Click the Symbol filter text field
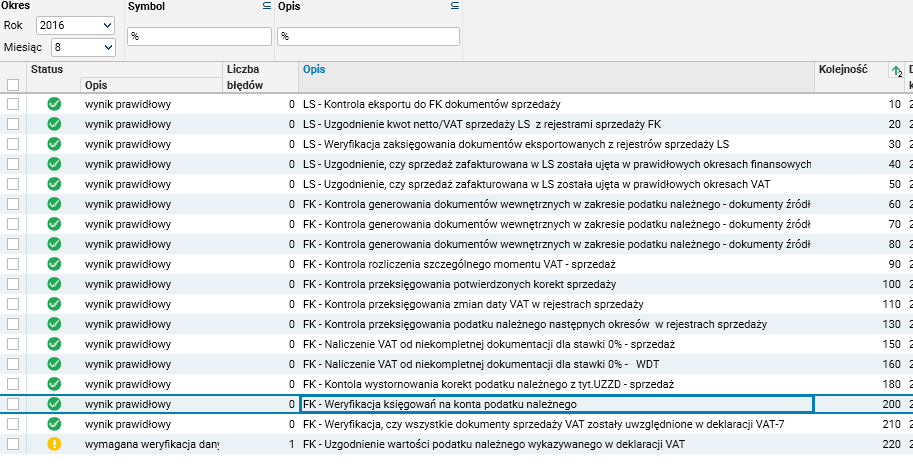The image size is (913, 468). pyautogui.click(x=199, y=36)
